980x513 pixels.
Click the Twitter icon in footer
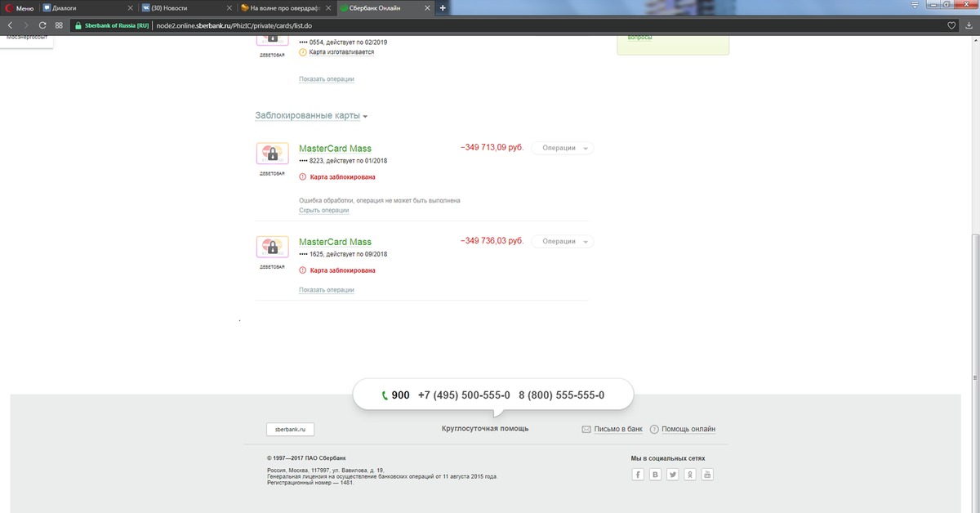point(673,475)
